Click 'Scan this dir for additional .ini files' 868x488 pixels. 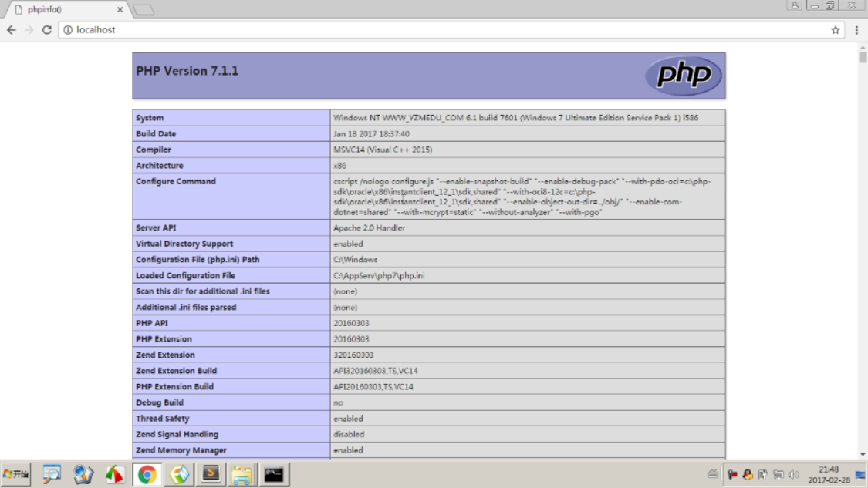[203, 291]
